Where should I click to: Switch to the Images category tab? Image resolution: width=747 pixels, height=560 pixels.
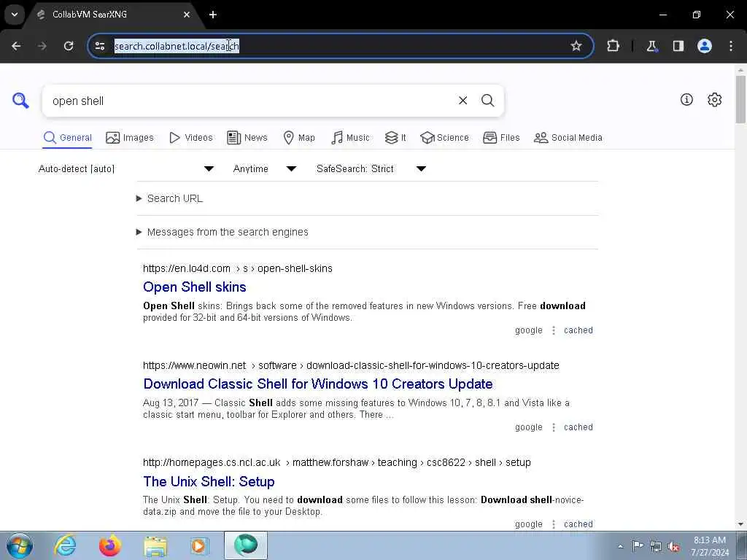coord(130,138)
